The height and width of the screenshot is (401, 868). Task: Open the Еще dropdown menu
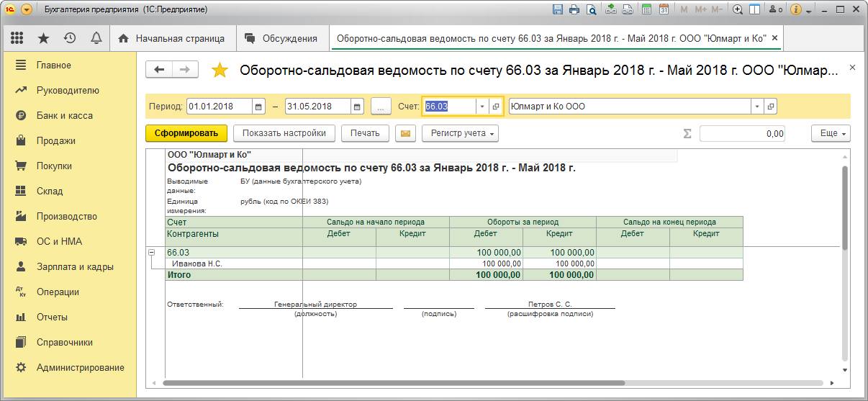pos(831,133)
